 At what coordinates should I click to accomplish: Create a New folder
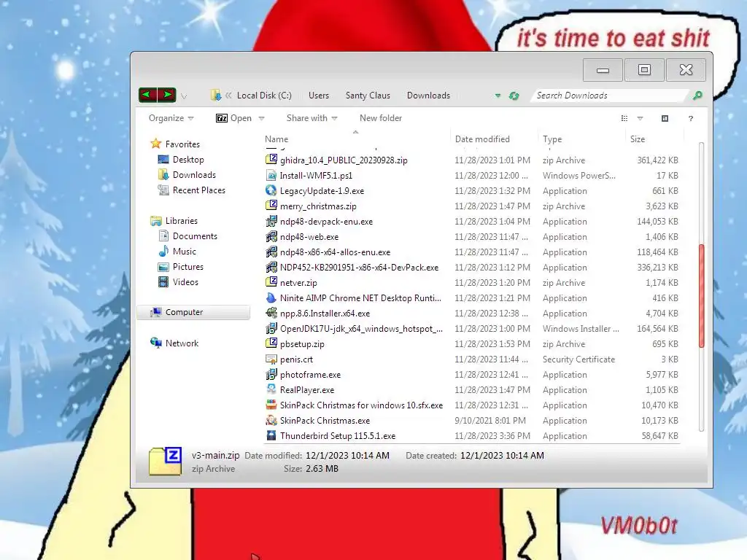pos(381,118)
